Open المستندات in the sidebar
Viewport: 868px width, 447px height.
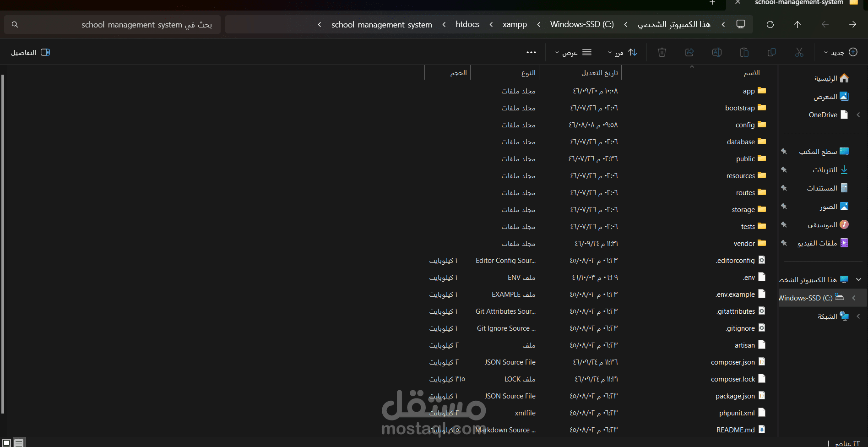[x=827, y=188]
